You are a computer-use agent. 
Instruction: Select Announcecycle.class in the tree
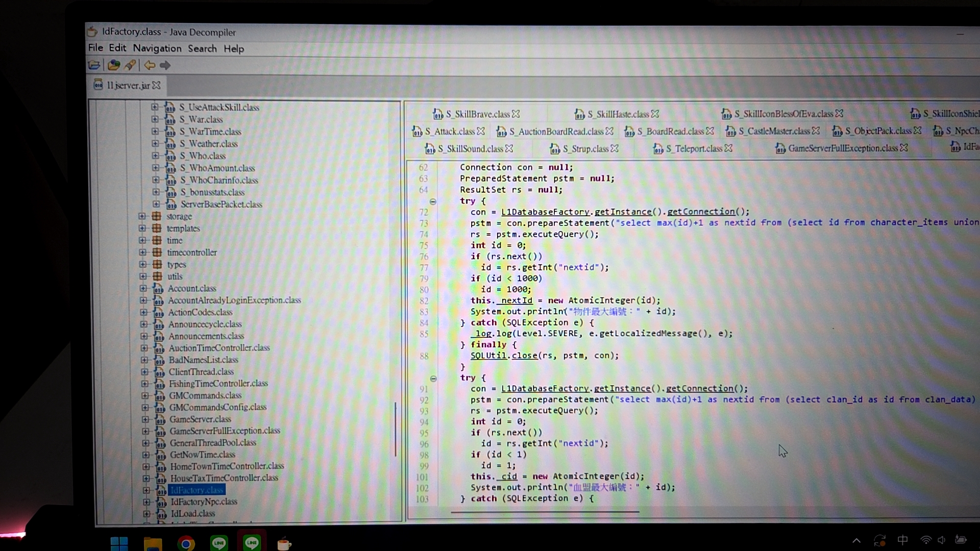(x=205, y=324)
